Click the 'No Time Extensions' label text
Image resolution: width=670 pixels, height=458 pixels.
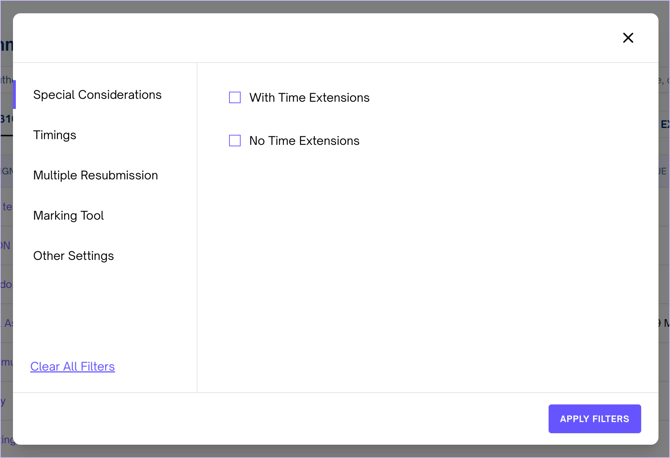pyautogui.click(x=304, y=141)
